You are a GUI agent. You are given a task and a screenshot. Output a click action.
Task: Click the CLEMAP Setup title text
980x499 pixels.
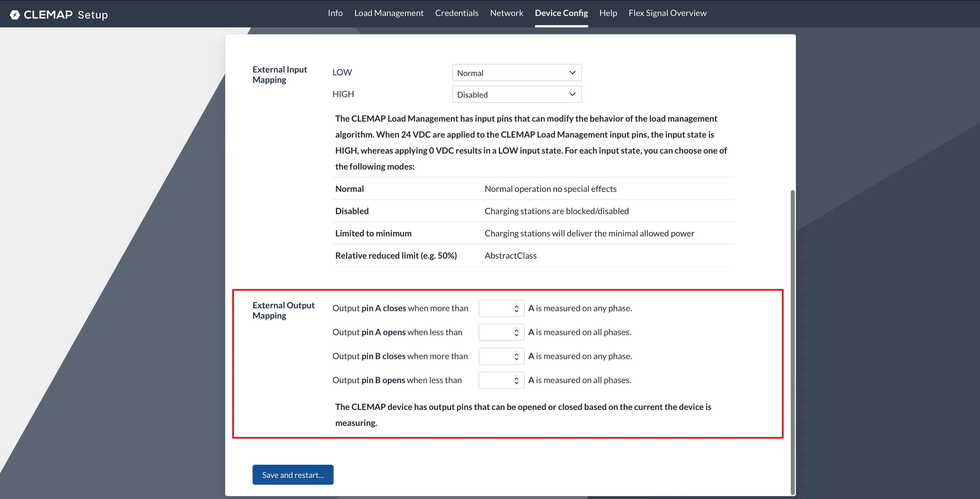pos(66,15)
